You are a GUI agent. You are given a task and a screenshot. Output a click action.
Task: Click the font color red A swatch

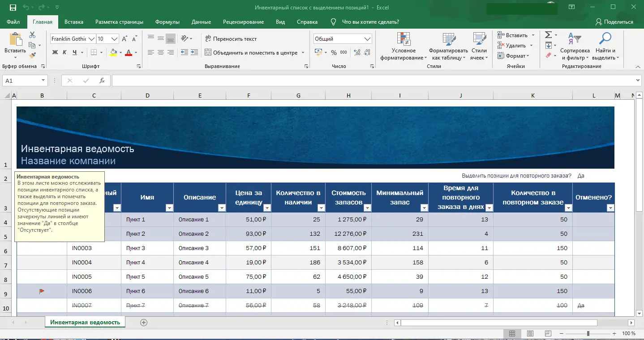coord(129,52)
